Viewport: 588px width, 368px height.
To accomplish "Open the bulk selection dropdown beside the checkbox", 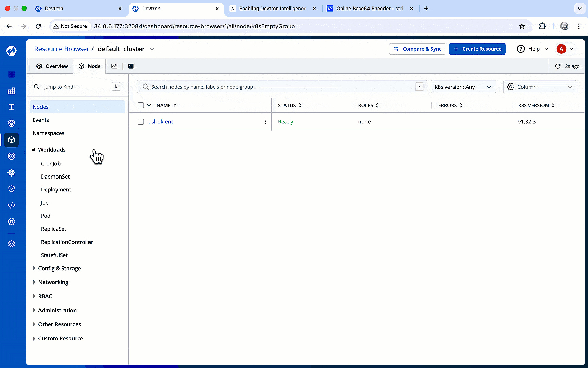I will coord(148,105).
